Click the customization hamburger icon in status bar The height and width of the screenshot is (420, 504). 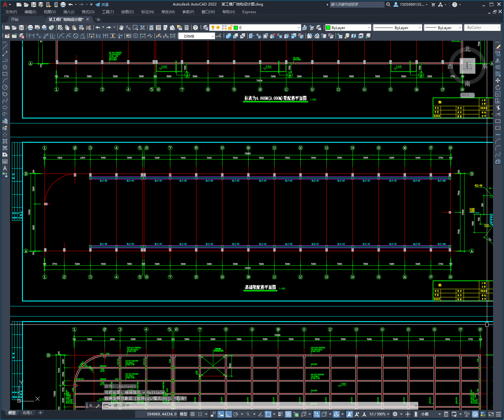(x=498, y=414)
